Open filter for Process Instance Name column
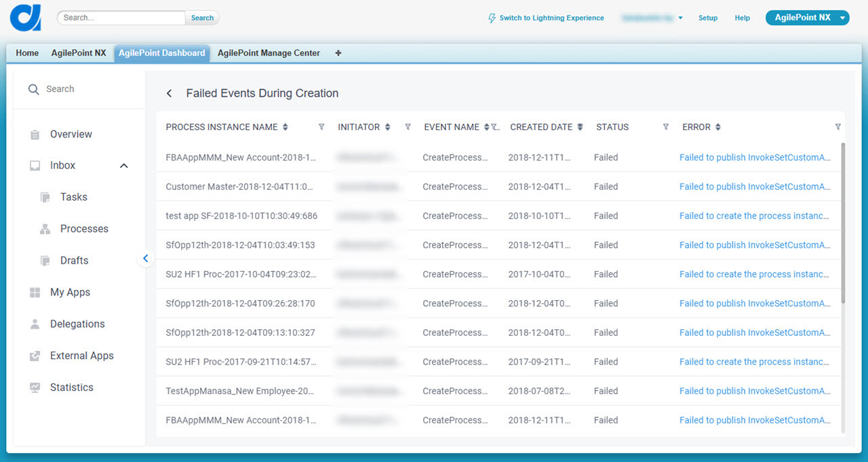 [x=321, y=127]
